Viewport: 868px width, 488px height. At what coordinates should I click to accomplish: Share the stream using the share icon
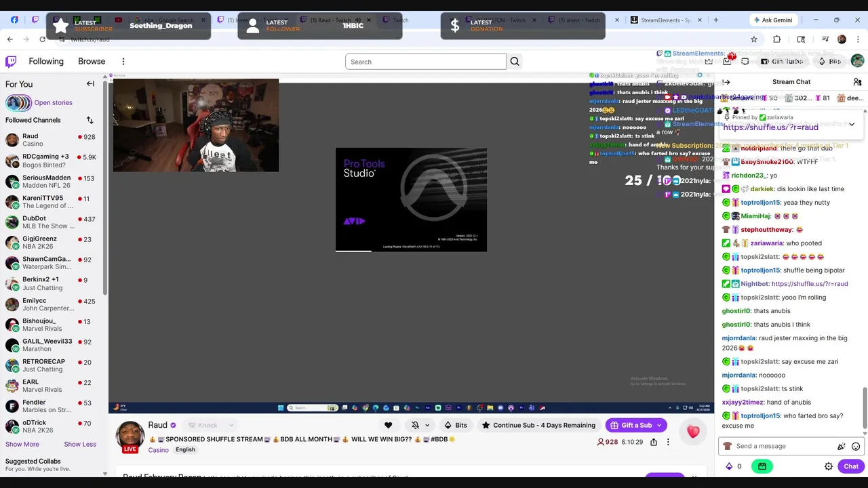(x=654, y=442)
